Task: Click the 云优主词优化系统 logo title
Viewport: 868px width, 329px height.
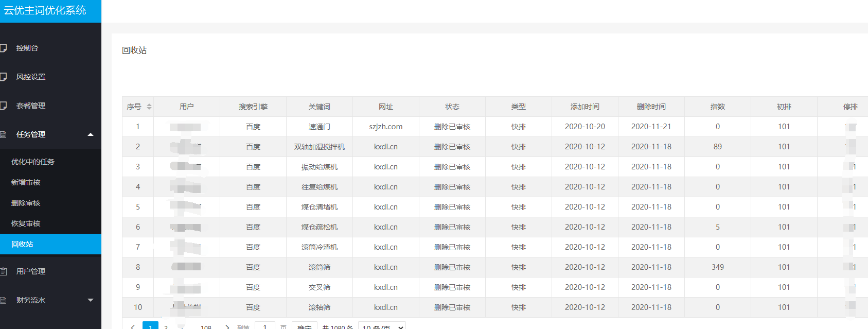Action: coord(45,10)
